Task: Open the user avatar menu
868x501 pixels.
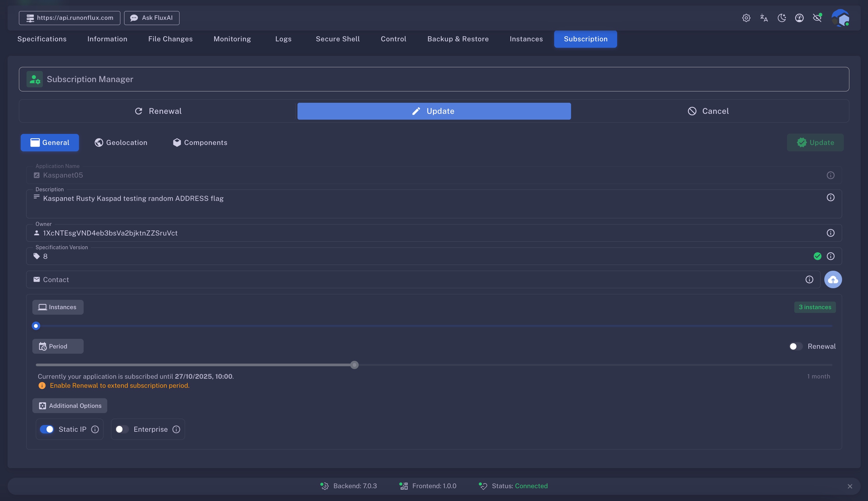Action: [x=840, y=18]
